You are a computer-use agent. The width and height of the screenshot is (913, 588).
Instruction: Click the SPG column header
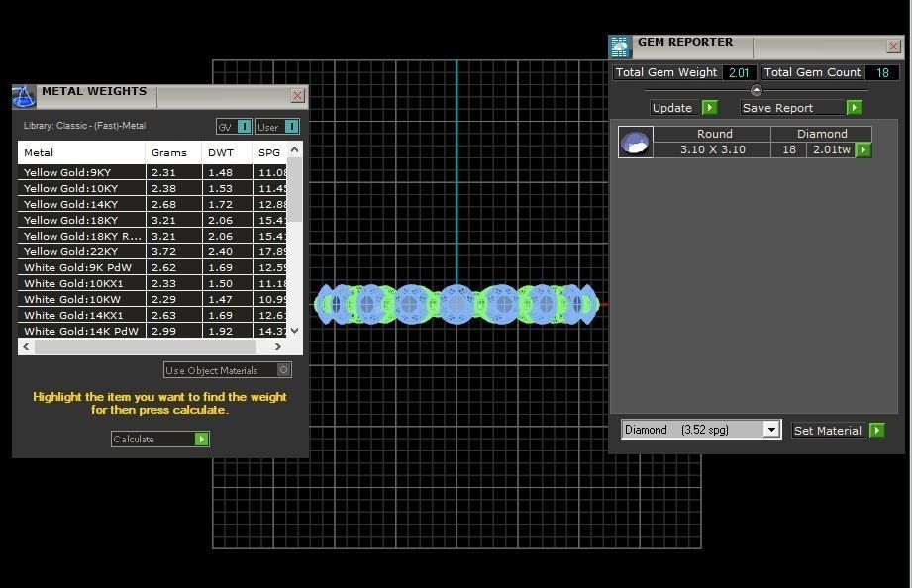click(269, 152)
